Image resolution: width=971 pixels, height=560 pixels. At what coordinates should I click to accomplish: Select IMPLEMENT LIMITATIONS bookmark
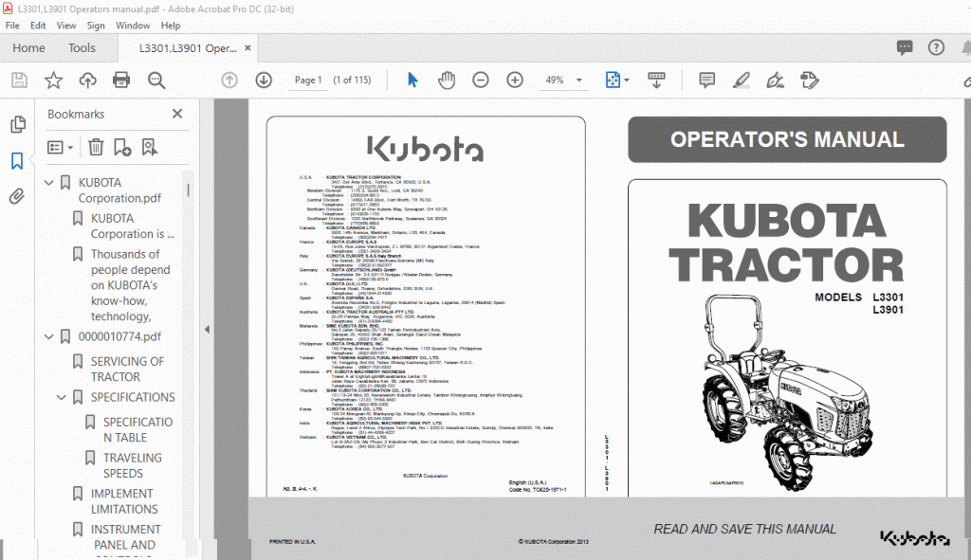click(124, 501)
